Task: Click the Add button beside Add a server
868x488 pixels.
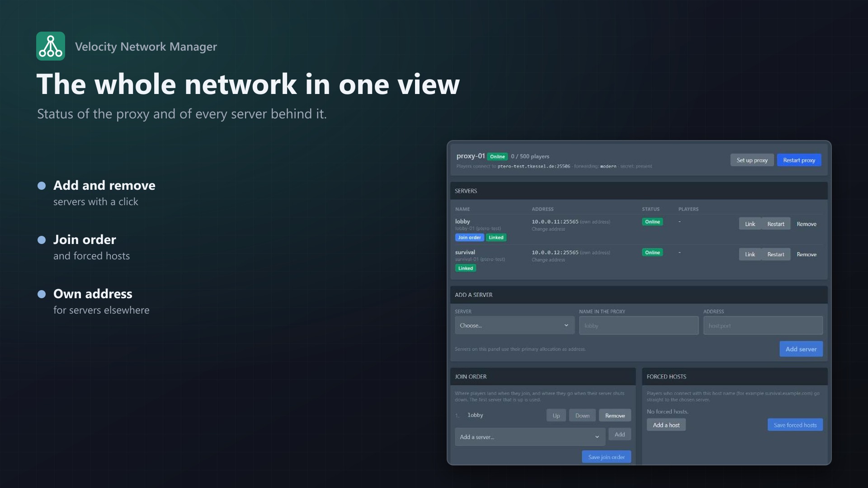Action: click(620, 434)
